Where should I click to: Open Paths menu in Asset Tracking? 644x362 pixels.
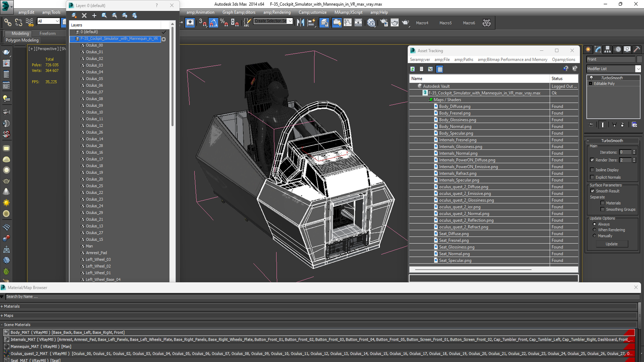pyautogui.click(x=464, y=60)
